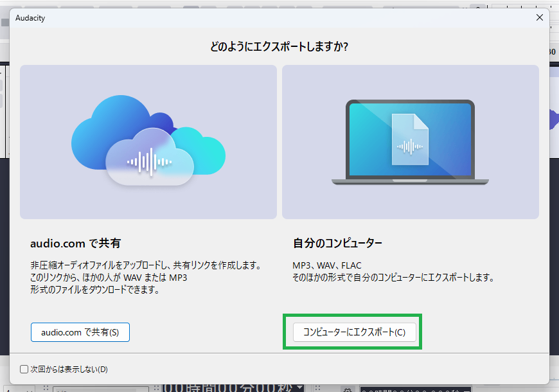Click the selection time field at bottom right

coord(414,389)
